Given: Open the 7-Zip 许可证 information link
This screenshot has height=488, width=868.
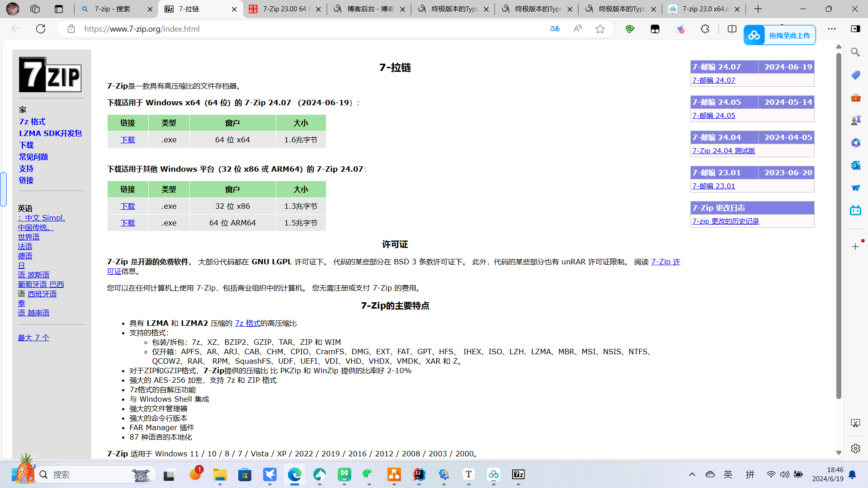Looking at the screenshot, I should click(665, 262).
